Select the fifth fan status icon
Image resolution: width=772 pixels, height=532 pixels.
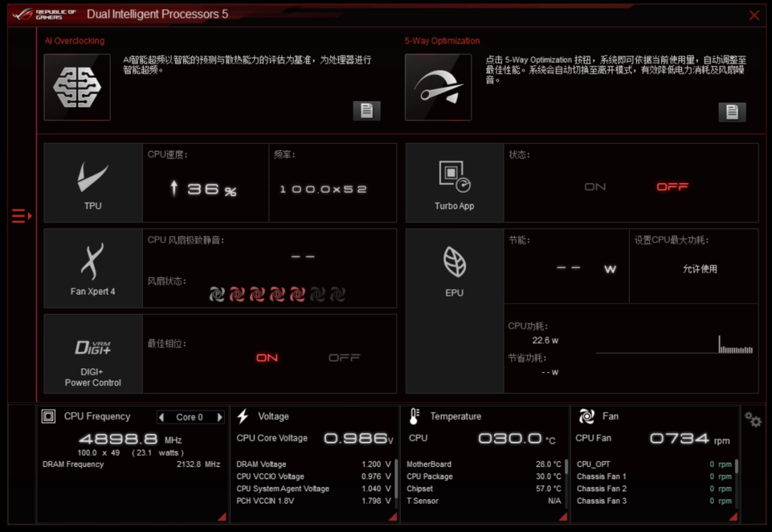coord(297,295)
